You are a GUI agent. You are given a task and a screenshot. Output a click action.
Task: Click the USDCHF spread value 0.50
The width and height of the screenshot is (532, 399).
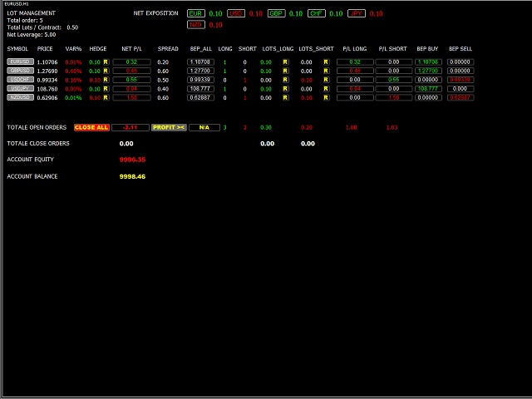[x=163, y=80]
